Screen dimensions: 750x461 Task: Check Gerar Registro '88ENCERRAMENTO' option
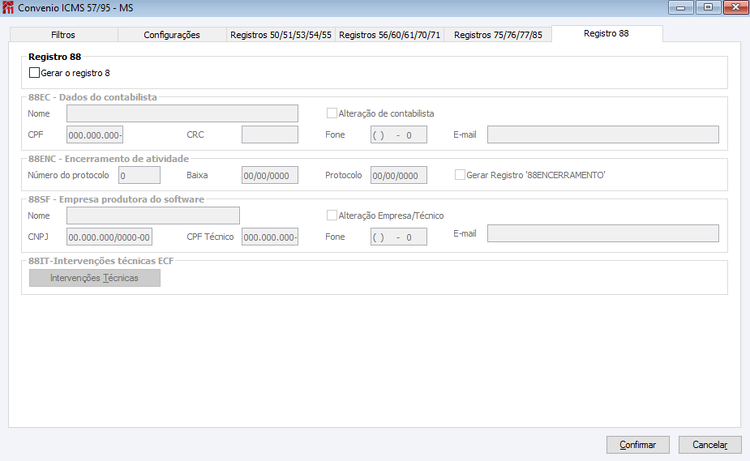click(x=460, y=175)
